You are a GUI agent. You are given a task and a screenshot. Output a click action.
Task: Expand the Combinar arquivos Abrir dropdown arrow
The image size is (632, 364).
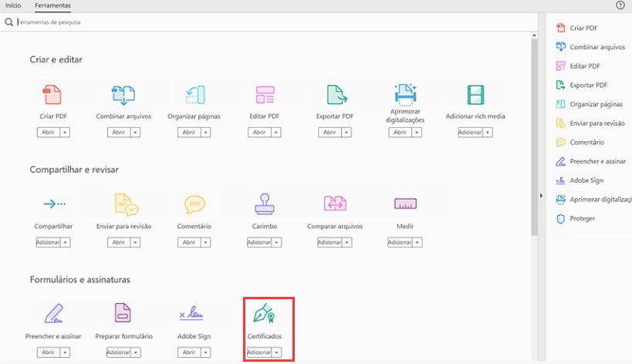136,133
